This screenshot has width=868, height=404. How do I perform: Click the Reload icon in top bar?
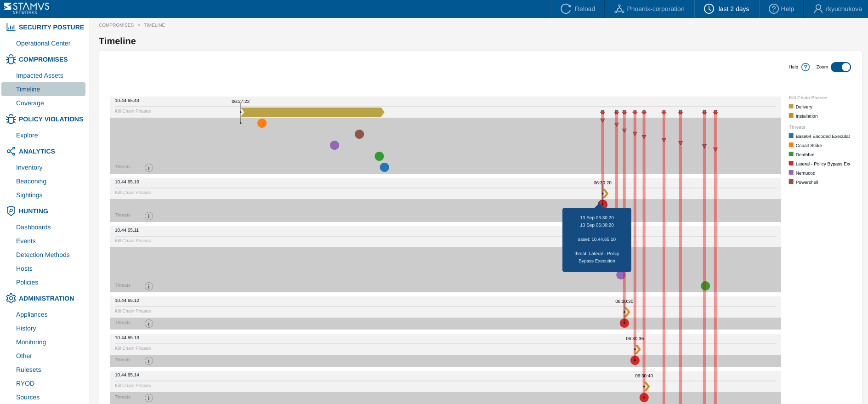pyautogui.click(x=566, y=9)
